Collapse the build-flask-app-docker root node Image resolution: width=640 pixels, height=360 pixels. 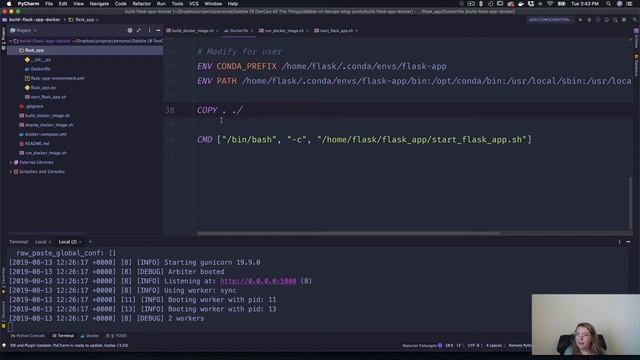pyautogui.click(x=11, y=41)
